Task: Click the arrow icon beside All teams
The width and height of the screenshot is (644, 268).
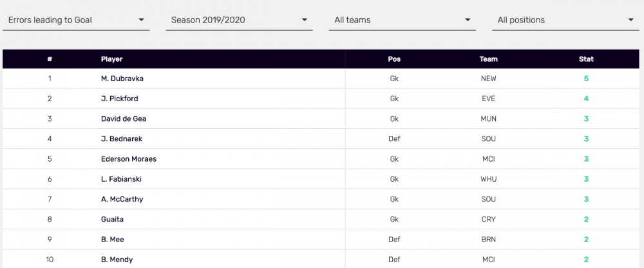Action: point(468,20)
